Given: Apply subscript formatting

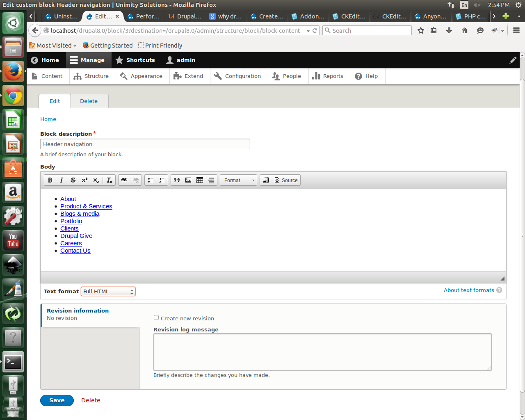Looking at the screenshot, I should (96, 180).
